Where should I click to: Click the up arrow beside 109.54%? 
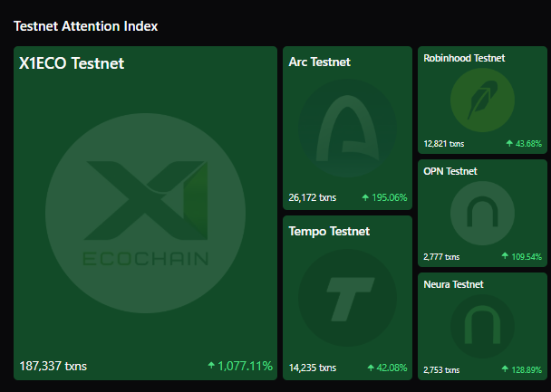(505, 256)
